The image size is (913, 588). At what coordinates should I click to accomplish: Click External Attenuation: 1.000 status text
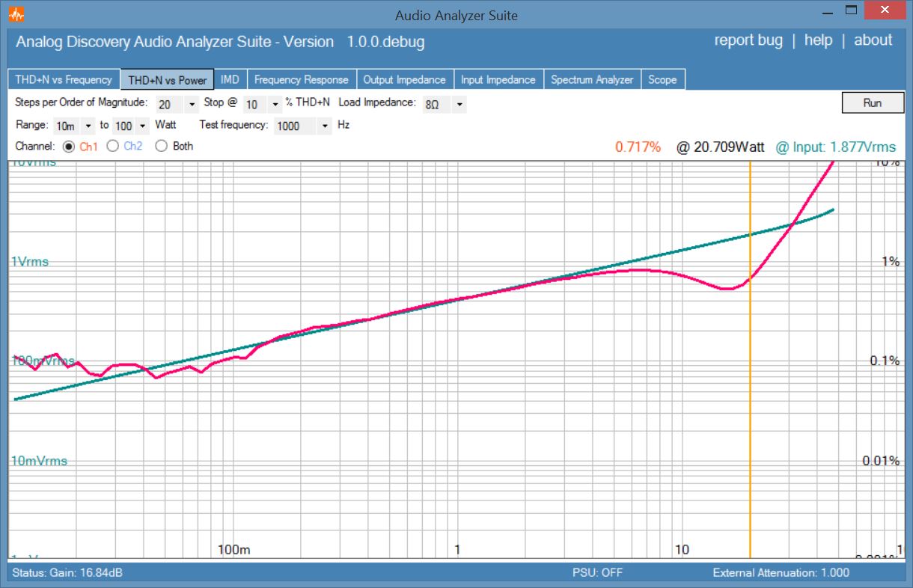(x=781, y=573)
